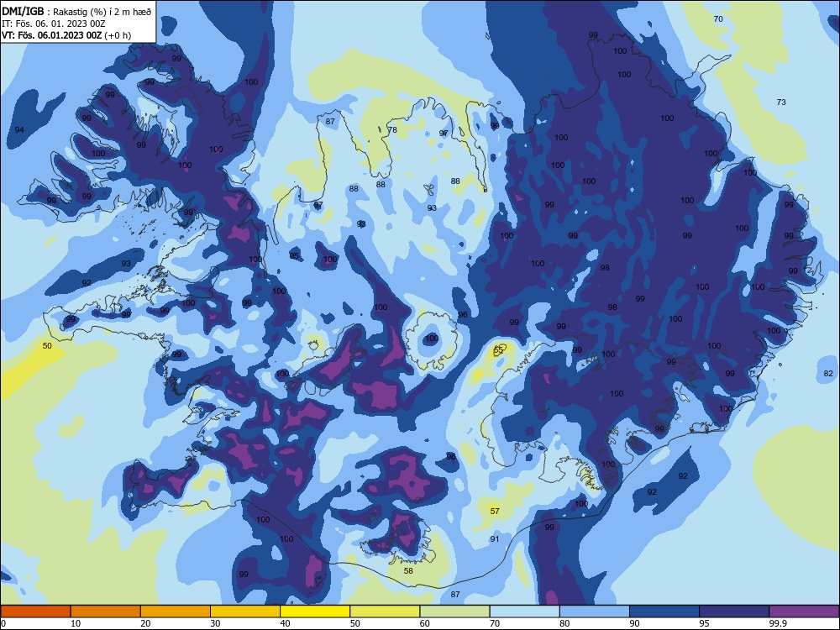Click the legend tick label "90"
This screenshot has height=630, width=840.
tap(634, 623)
